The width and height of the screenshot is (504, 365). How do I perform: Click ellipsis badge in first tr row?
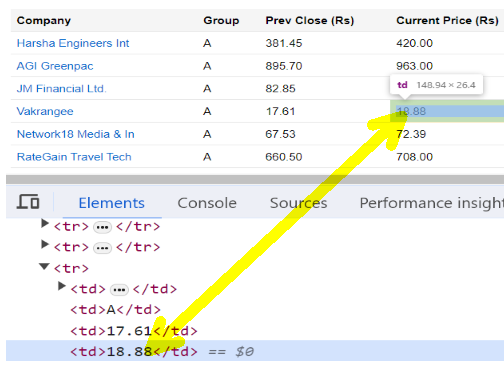point(102,228)
